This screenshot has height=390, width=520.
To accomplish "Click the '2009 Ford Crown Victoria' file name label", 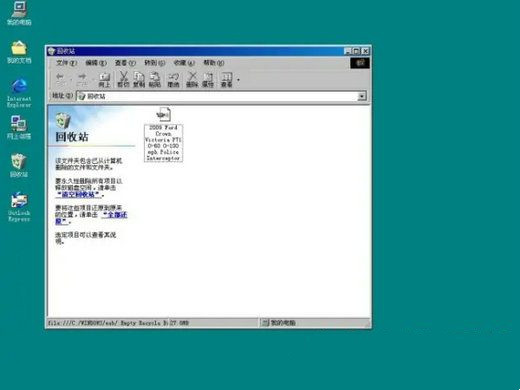I will pos(163,143).
